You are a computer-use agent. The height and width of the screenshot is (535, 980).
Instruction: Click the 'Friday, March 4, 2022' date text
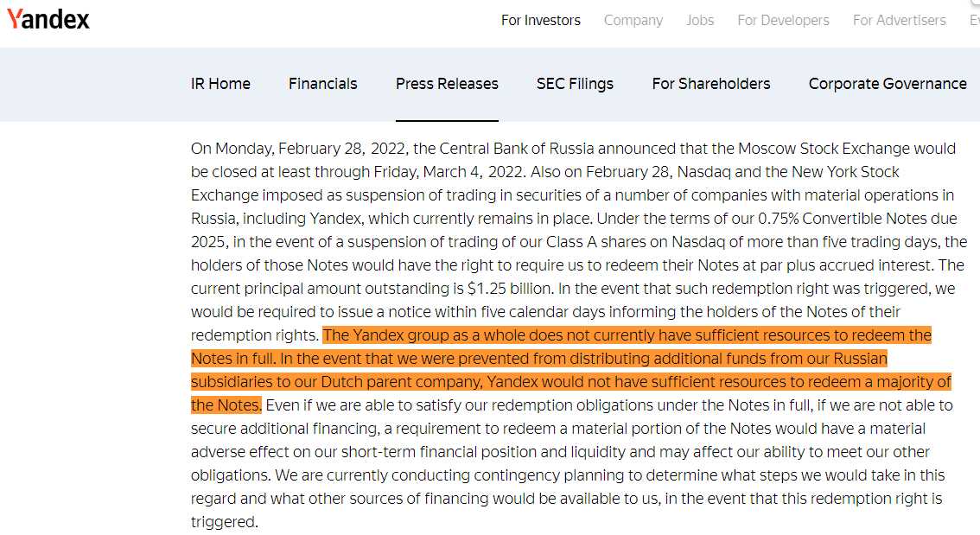pyautogui.click(x=450, y=172)
